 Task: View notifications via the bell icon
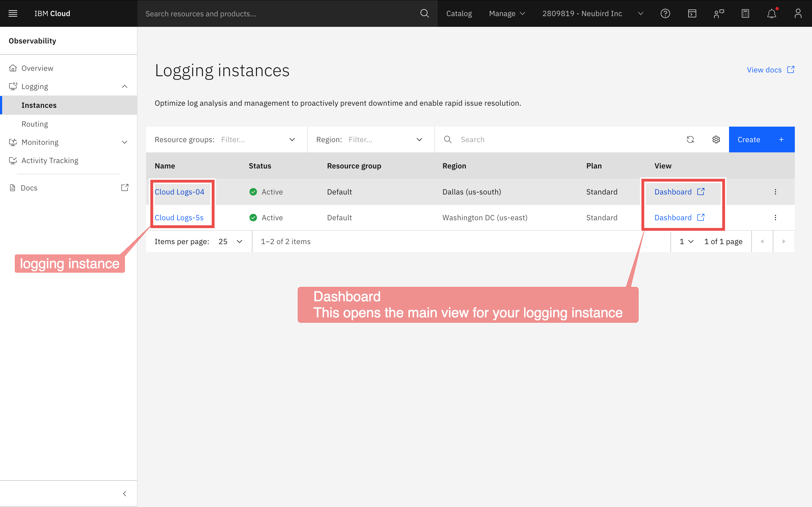(x=772, y=13)
